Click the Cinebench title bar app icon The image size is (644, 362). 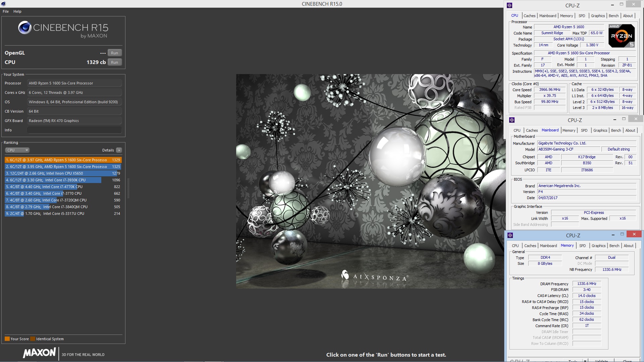click(x=4, y=4)
